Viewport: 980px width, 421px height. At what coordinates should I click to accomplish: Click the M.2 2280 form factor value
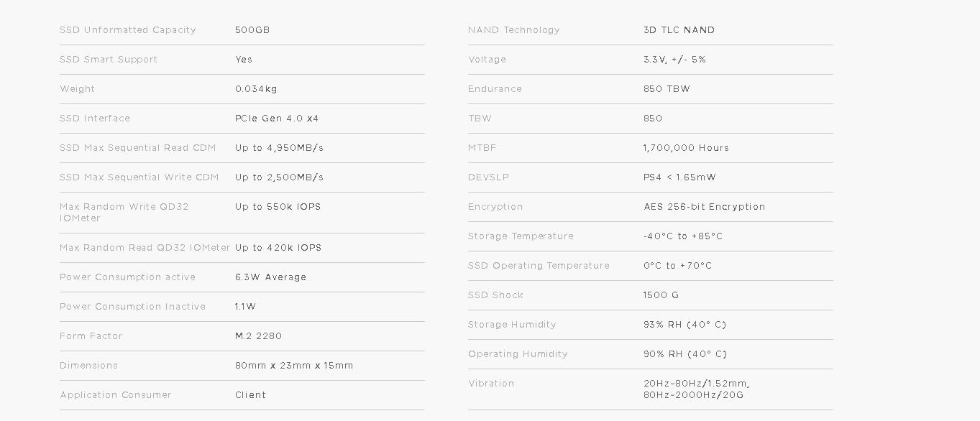(259, 336)
